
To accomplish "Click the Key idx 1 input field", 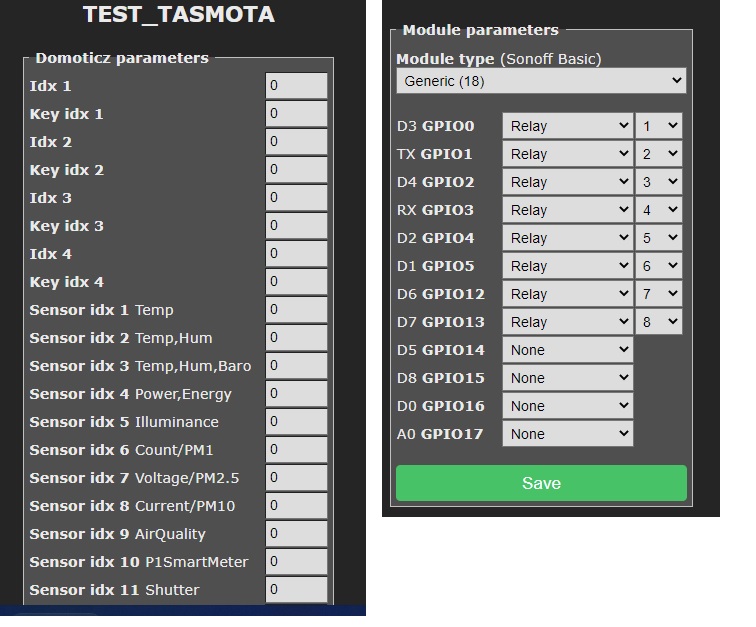I will (x=296, y=114).
